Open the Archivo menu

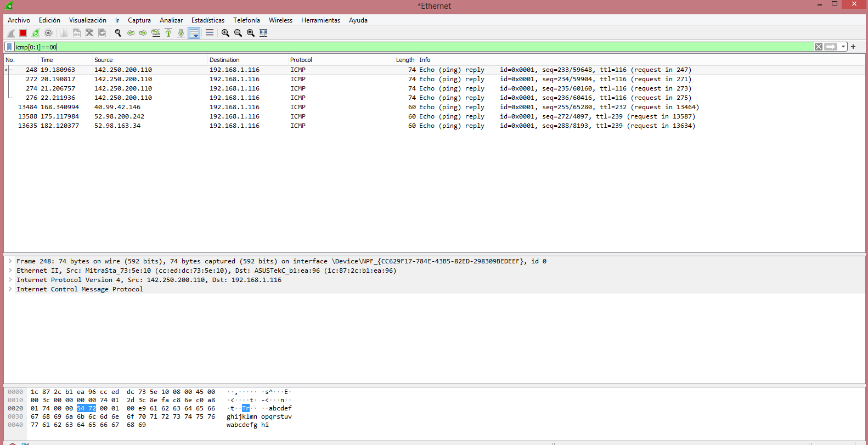pyautogui.click(x=19, y=20)
